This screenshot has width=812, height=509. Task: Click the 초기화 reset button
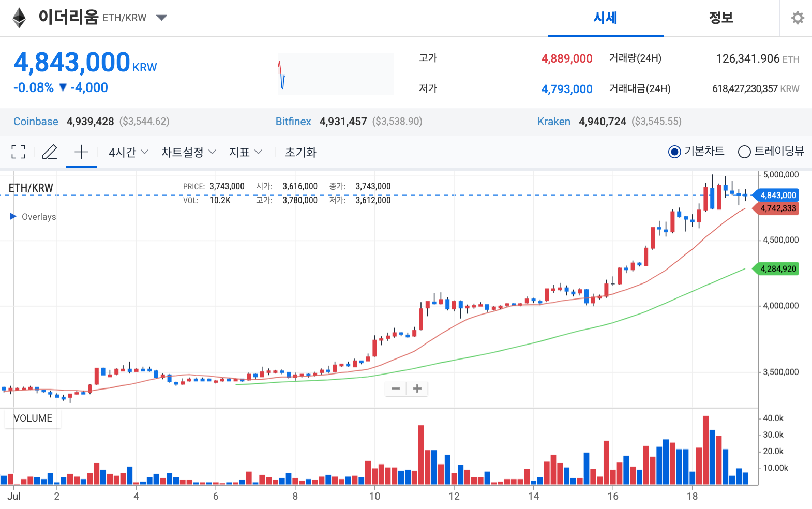(x=300, y=152)
